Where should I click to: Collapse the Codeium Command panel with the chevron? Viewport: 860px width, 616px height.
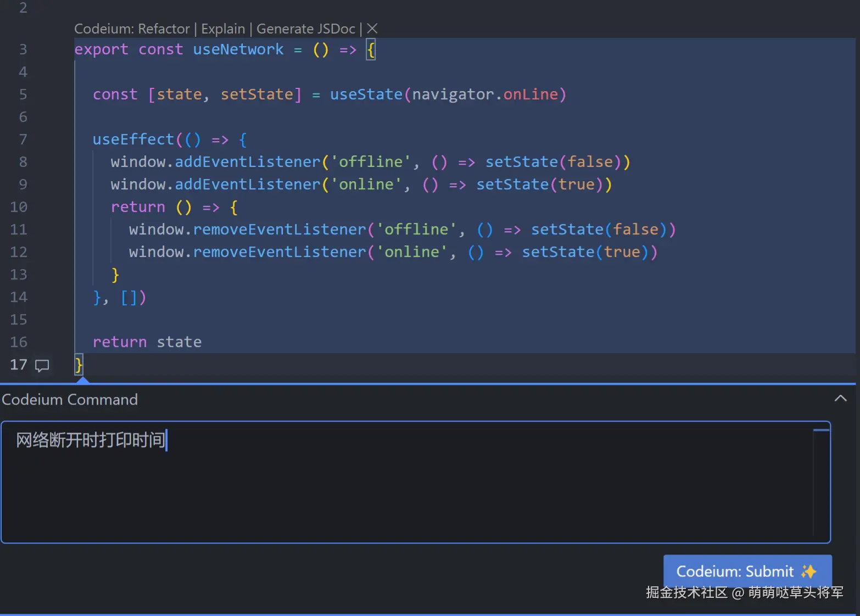tap(840, 399)
